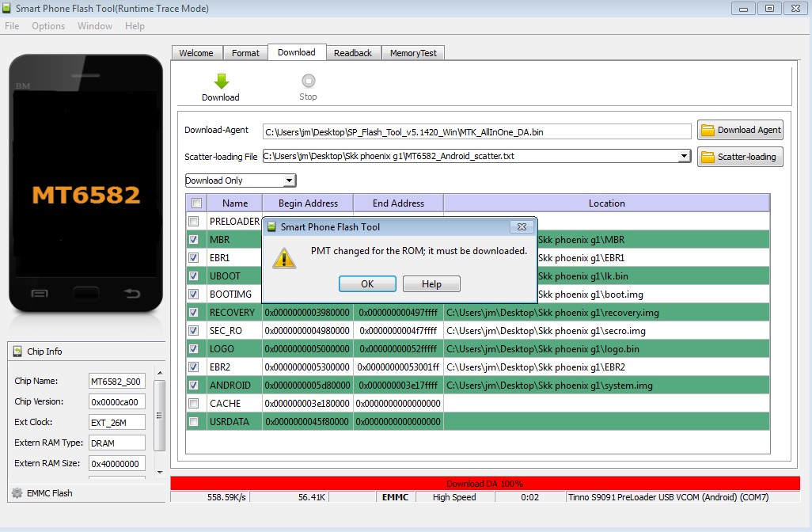The height and width of the screenshot is (532, 812).
Task: Open the Help menu
Action: click(x=135, y=26)
